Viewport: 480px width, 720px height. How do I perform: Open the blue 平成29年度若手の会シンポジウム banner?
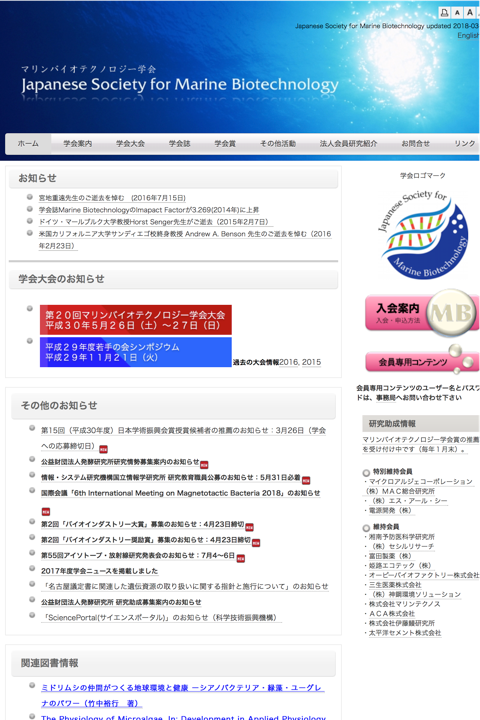[136, 352]
